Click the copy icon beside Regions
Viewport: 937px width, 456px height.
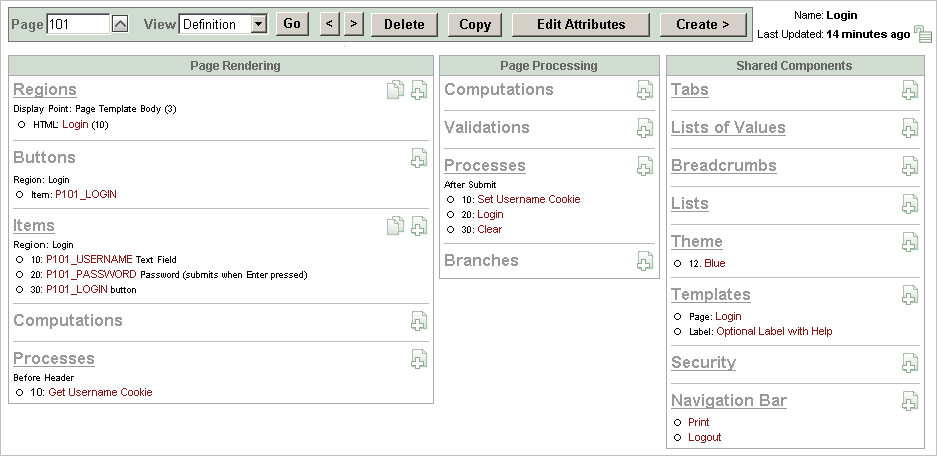(x=396, y=91)
